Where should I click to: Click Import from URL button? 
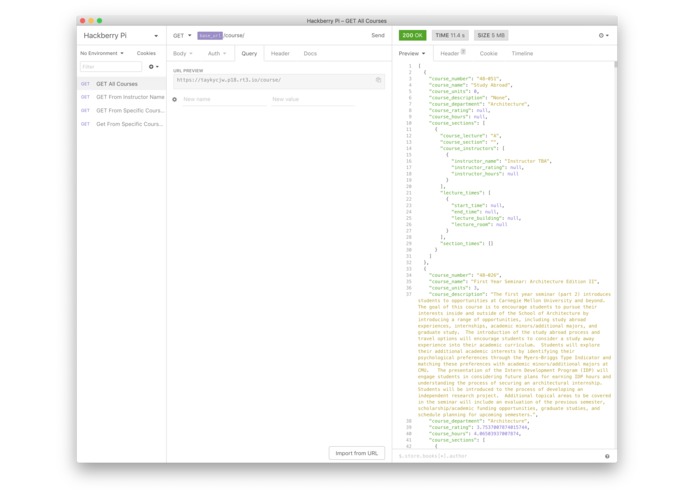click(356, 453)
